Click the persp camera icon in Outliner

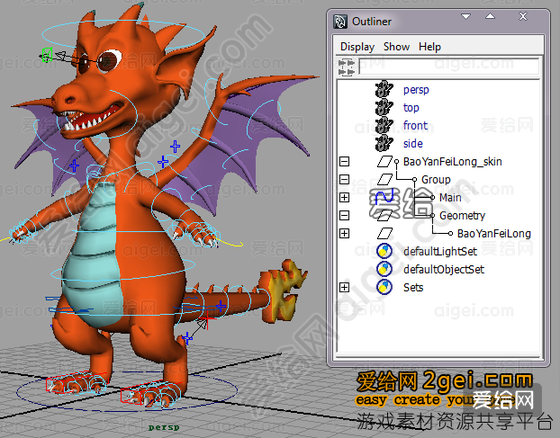click(384, 89)
